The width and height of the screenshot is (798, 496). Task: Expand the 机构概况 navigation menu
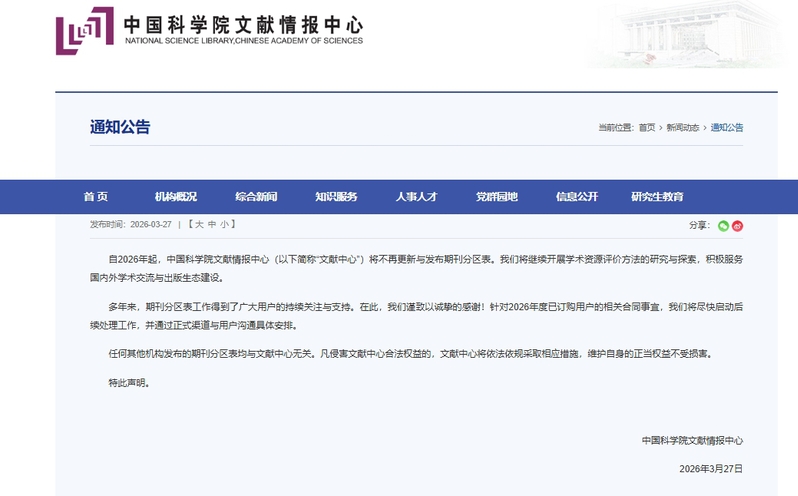(176, 197)
